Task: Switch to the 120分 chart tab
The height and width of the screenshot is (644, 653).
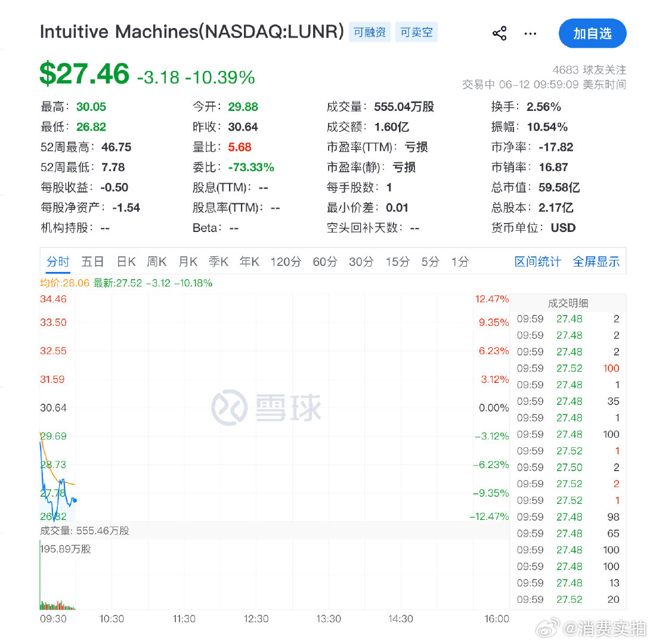Action: click(x=286, y=261)
